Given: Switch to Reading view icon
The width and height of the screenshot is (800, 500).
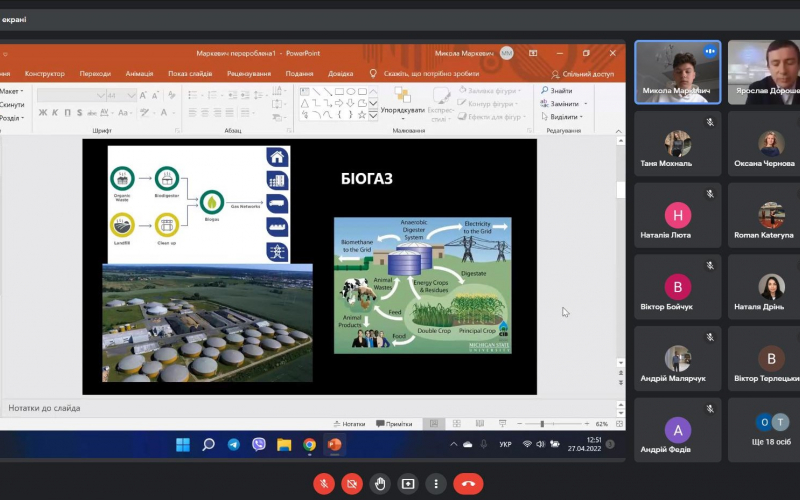Looking at the screenshot, I should [480, 424].
